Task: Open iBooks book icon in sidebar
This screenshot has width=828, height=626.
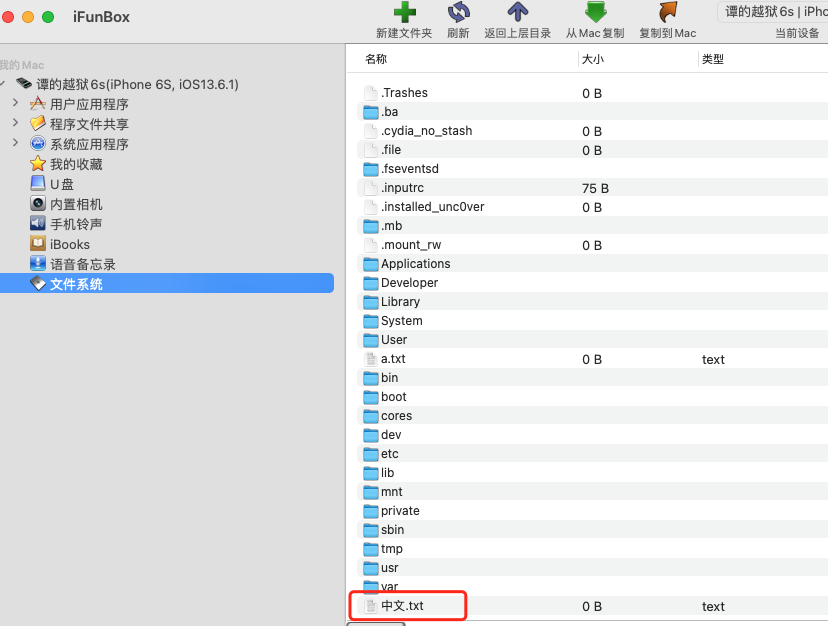Action: pyautogui.click(x=37, y=244)
